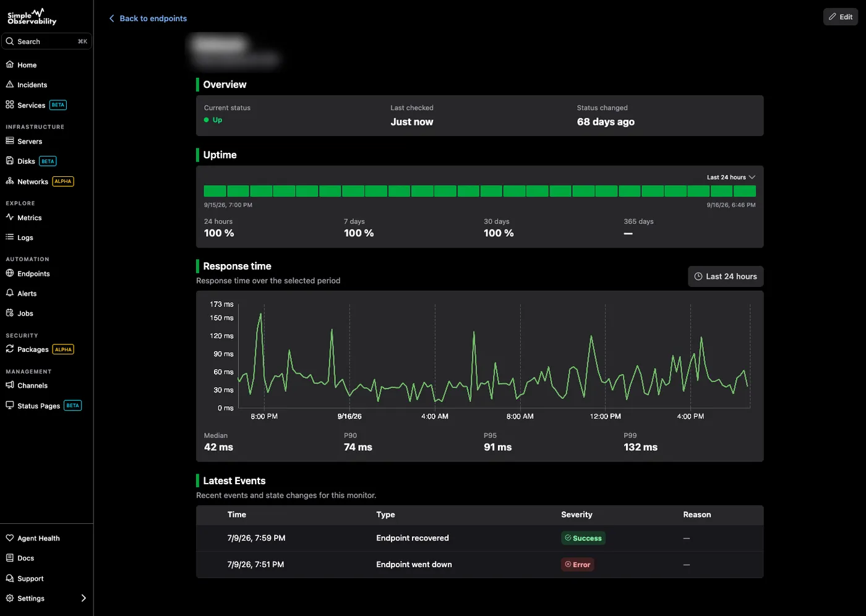Click the Endpoints globe icon
This screenshot has width=866, height=616.
[10, 273]
